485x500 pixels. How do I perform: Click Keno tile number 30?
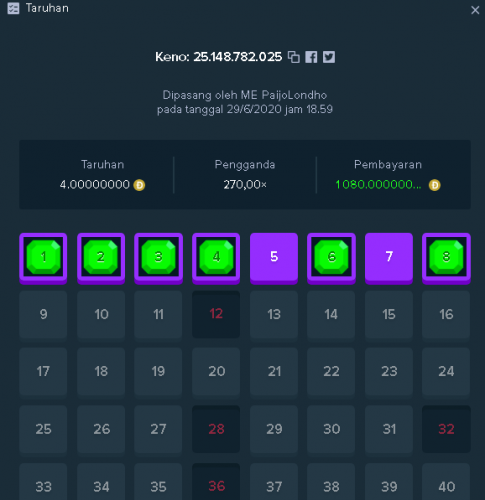coord(331,429)
